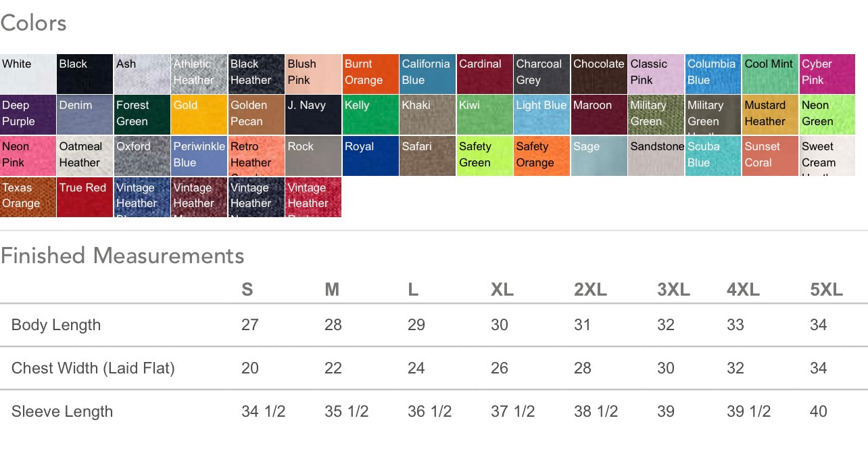Click the Sleeve Length row label
The width and height of the screenshot is (868, 456).
tap(62, 411)
